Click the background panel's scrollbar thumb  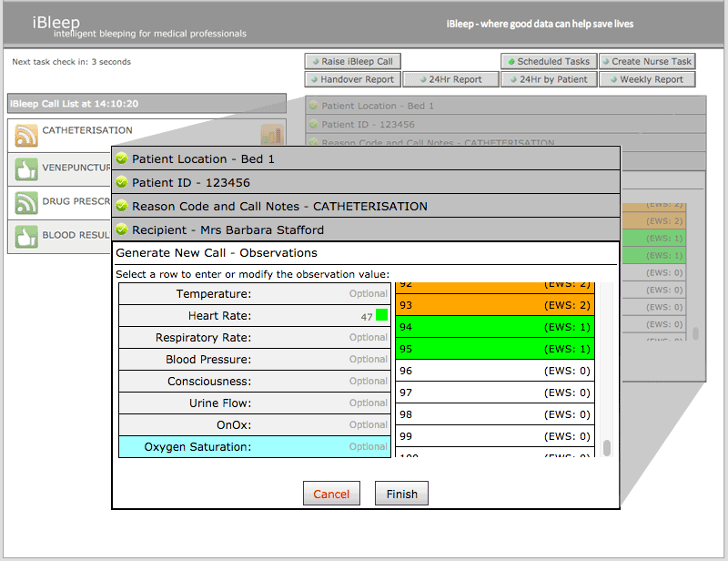(x=695, y=333)
